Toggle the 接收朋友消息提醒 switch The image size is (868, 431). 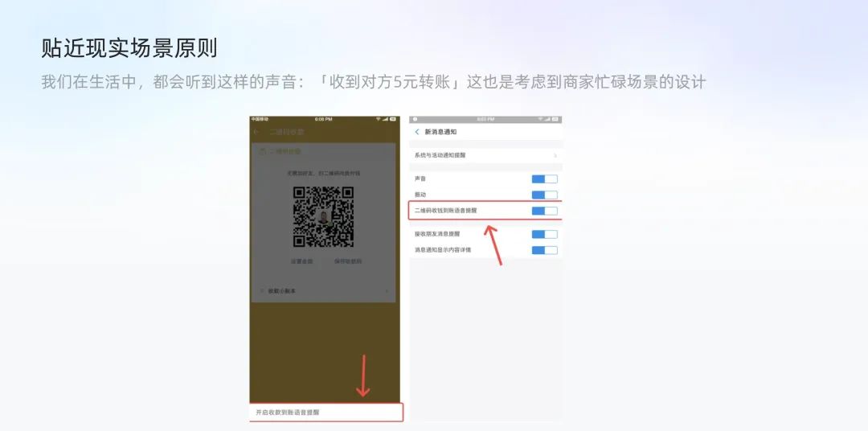coord(544,234)
